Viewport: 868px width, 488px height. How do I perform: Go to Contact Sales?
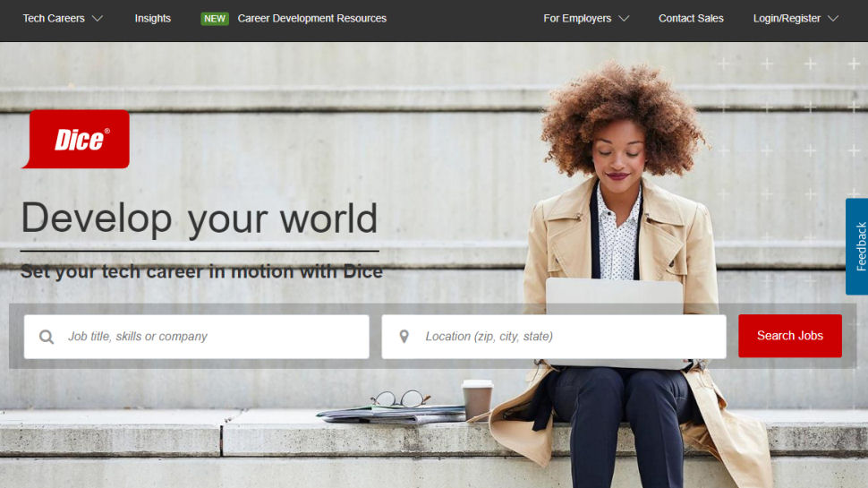point(691,18)
